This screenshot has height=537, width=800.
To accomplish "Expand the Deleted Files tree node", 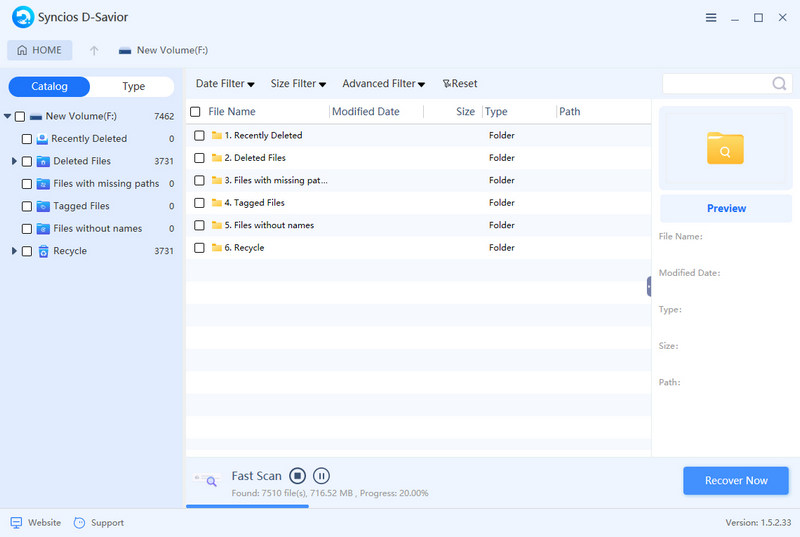I will point(14,161).
